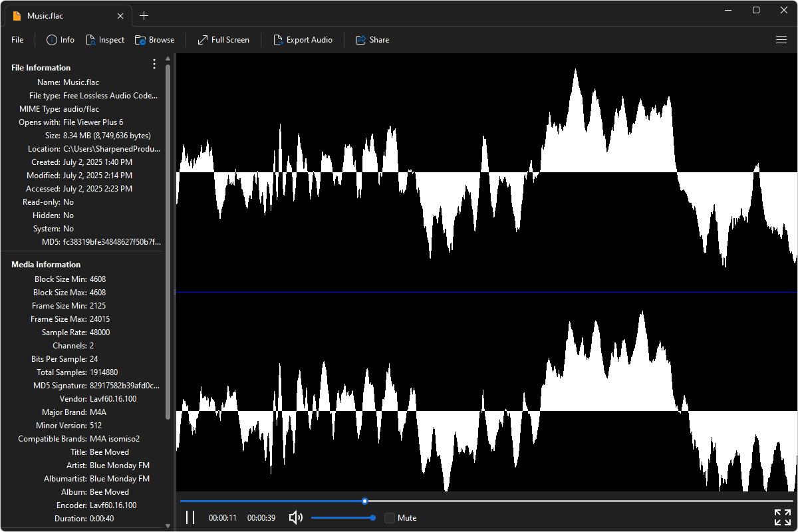Minimize the File Viewer Plus window
Viewport: 798px width, 532px height.
(x=728, y=10)
